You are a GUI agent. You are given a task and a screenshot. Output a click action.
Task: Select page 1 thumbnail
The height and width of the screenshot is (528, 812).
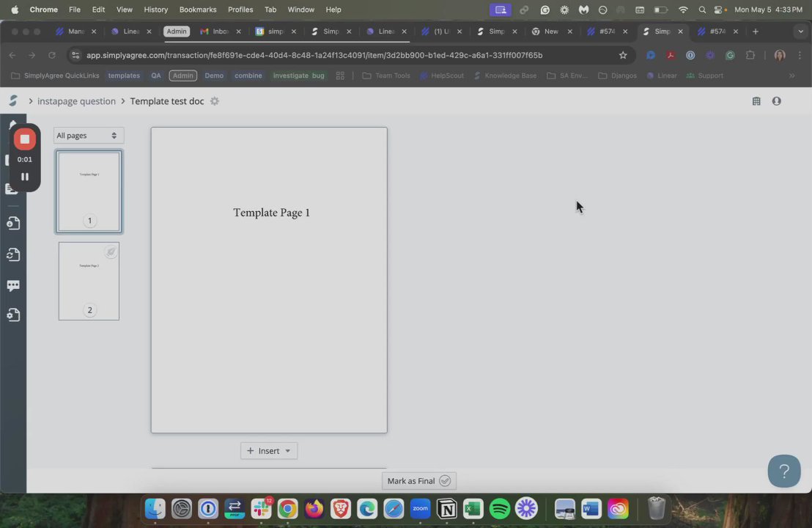click(89, 191)
